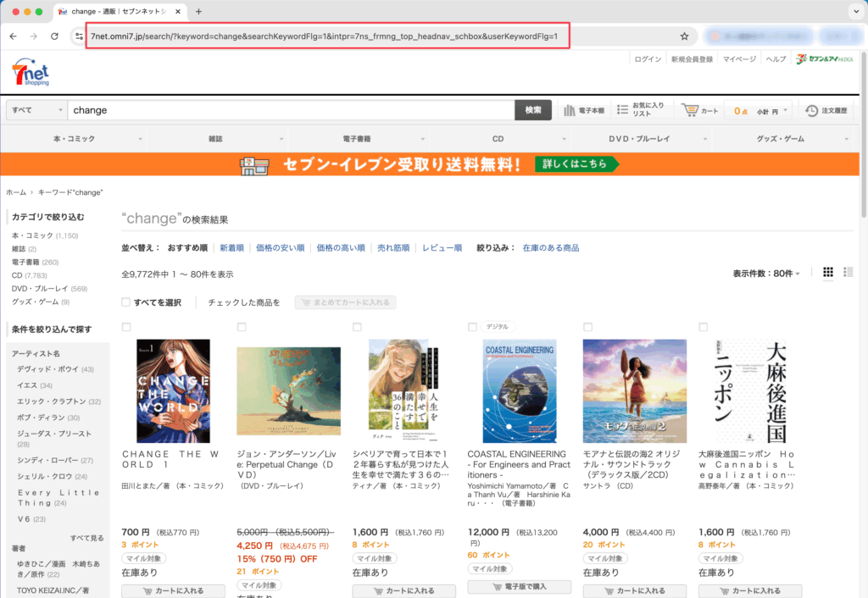Check the すべてを選択 checkbox

point(125,302)
